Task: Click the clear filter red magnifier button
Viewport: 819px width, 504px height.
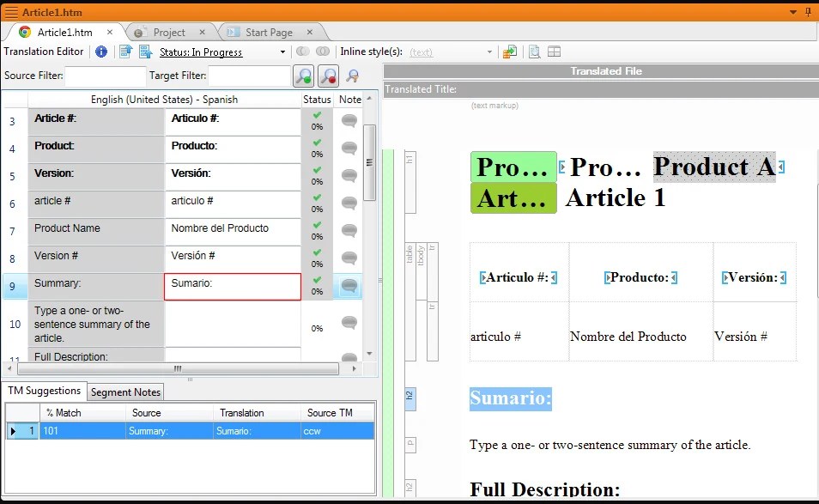Action: (x=328, y=76)
